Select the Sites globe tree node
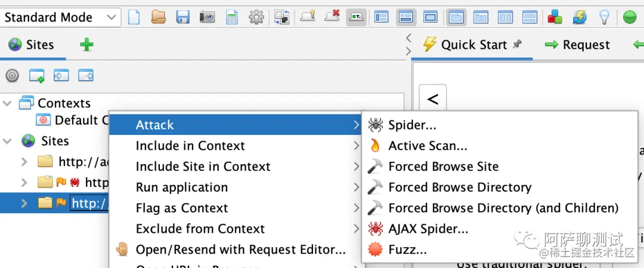Viewport: 644px width, 268px height. point(45,141)
